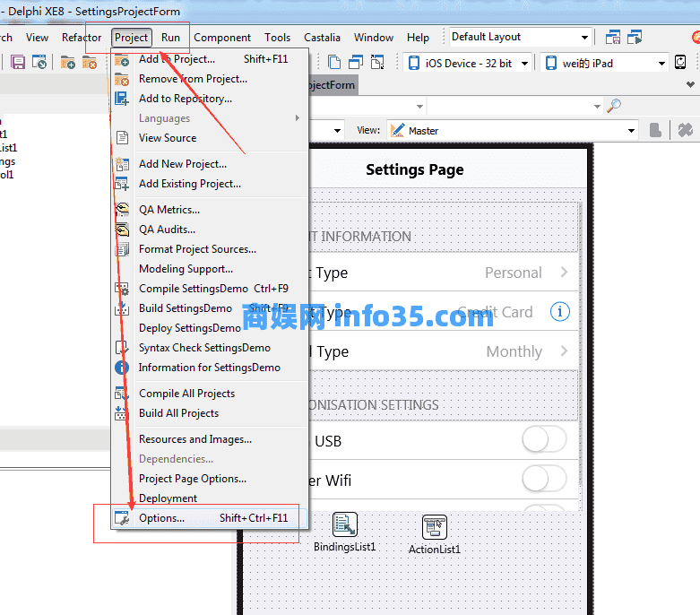
Task: Click the toggle form/unit toolbar icon
Action: (x=377, y=62)
